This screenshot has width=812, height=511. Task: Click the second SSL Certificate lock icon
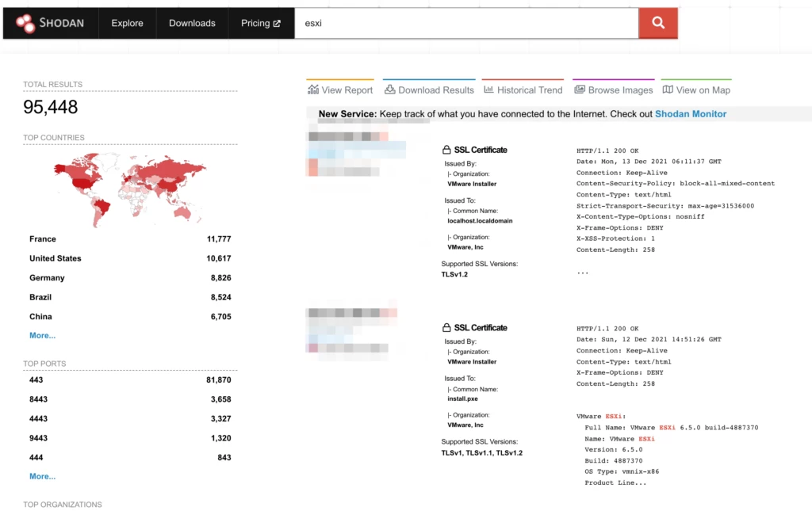[446, 328]
